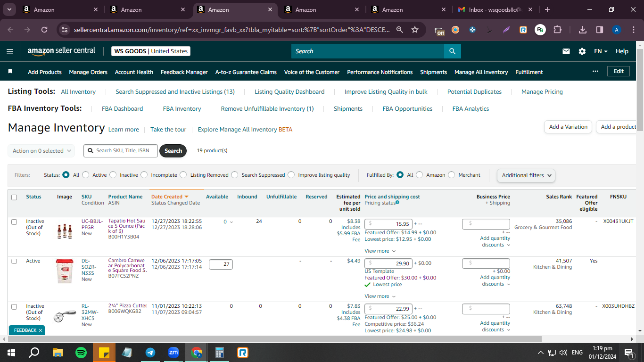Open the settings gear in Seller Central

click(x=582, y=51)
